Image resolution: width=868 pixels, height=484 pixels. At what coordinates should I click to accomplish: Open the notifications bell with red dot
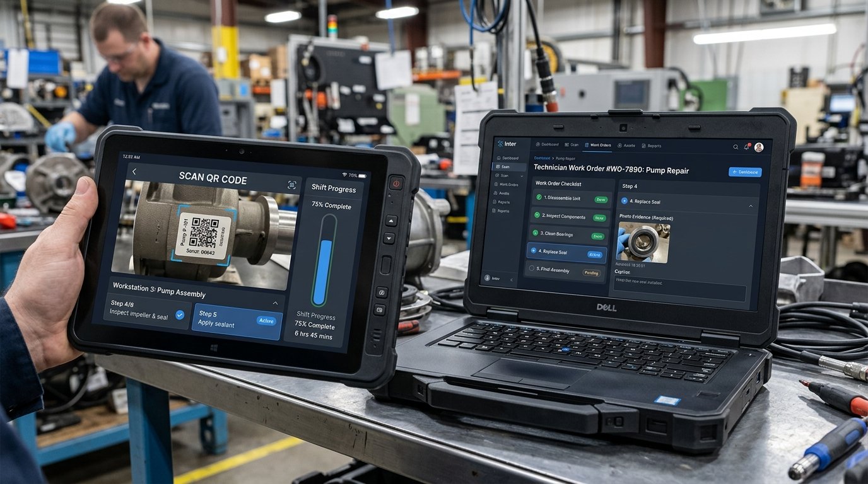pyautogui.click(x=747, y=147)
